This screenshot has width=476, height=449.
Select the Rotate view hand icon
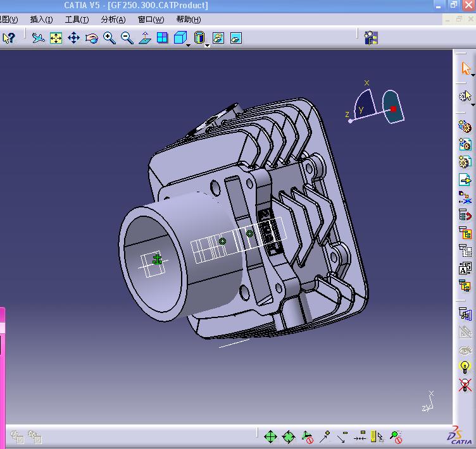(91, 38)
